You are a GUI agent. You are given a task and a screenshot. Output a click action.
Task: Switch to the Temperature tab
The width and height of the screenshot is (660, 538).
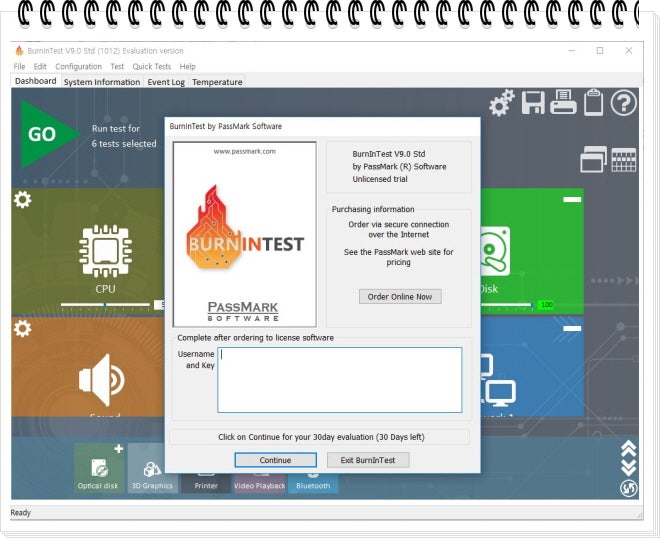pyautogui.click(x=217, y=82)
